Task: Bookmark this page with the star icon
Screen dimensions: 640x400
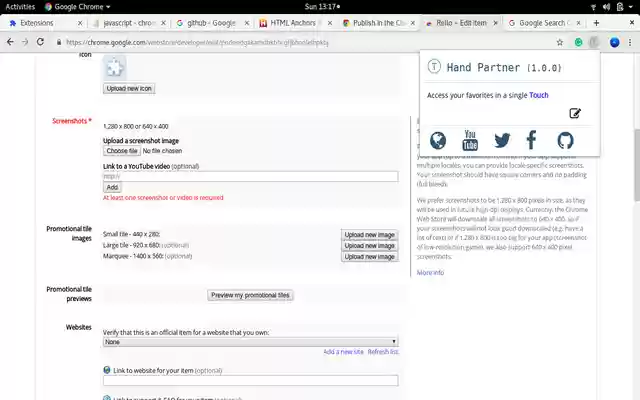Action: click(560, 42)
